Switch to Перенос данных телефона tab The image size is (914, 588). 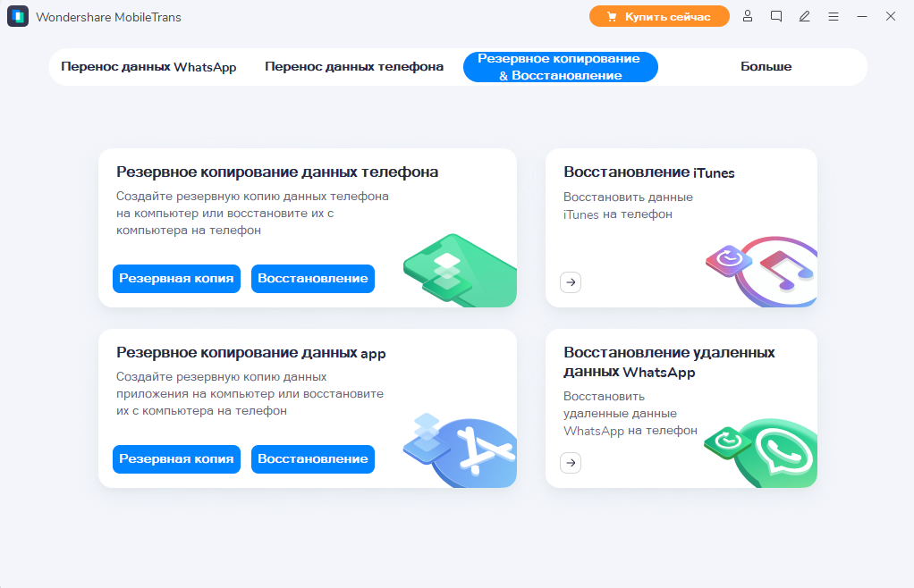pos(354,67)
